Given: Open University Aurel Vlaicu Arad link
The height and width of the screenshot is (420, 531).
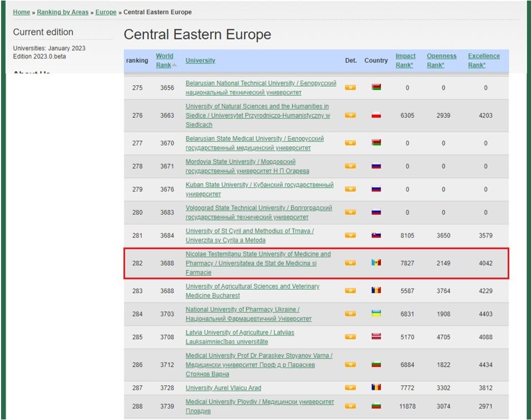Looking at the screenshot, I should pos(223,388).
